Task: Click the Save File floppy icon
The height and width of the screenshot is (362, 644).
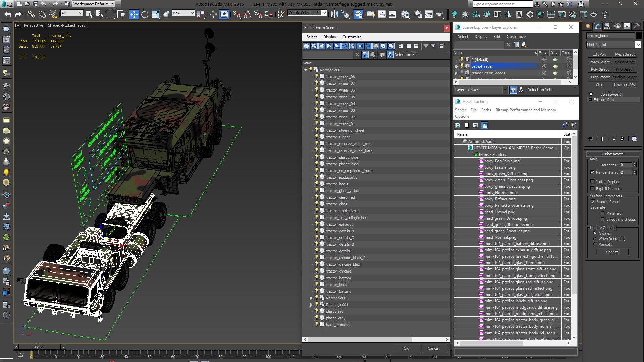Action: tap(36, 4)
